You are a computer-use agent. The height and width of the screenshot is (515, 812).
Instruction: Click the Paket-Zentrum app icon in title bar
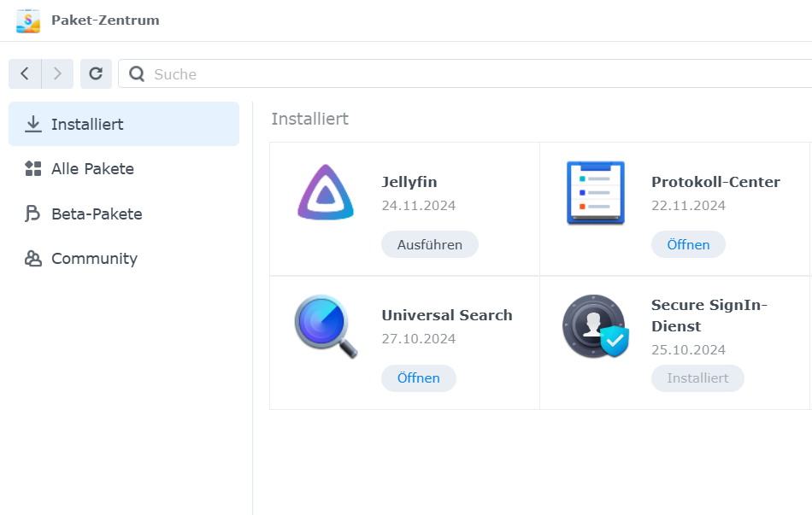coord(28,20)
